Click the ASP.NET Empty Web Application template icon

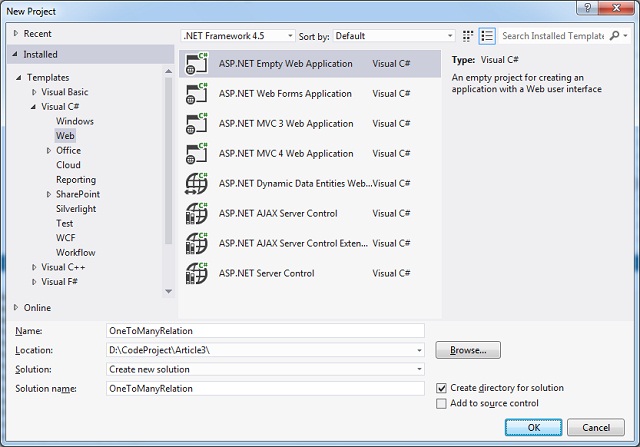197,64
